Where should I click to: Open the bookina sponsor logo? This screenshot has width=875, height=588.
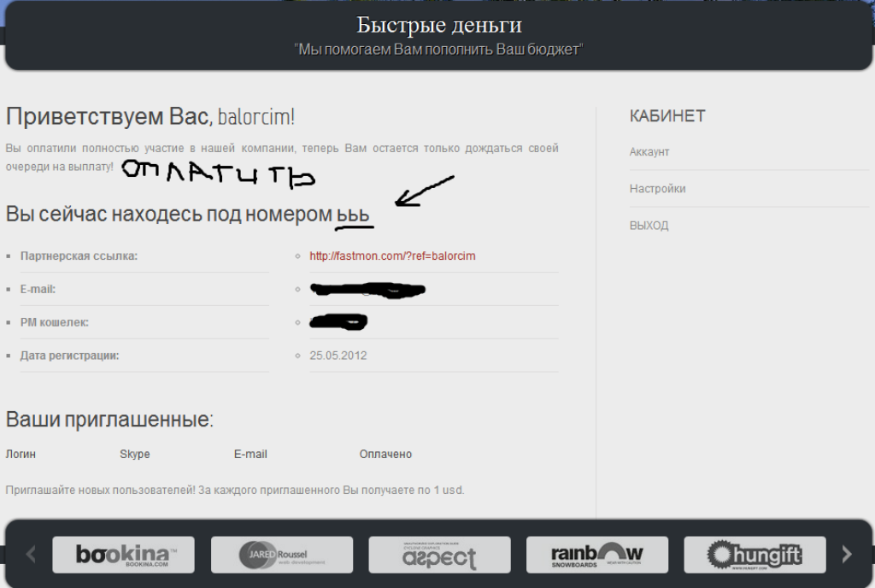(x=123, y=555)
